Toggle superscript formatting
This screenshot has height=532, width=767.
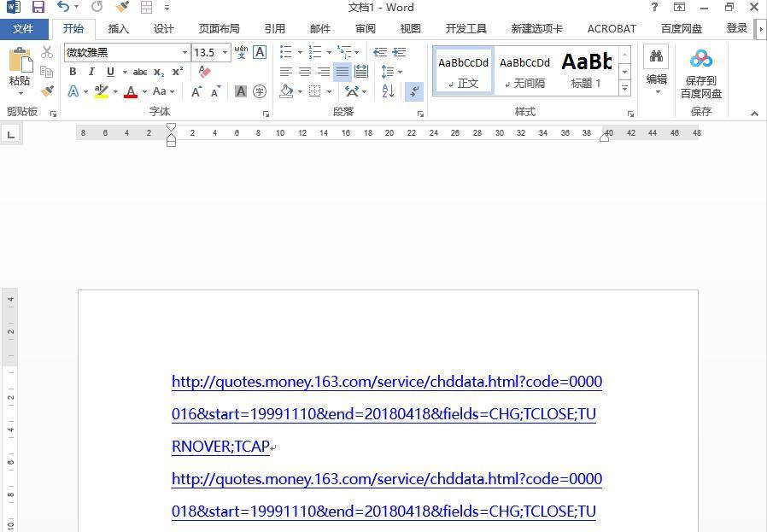(178, 72)
